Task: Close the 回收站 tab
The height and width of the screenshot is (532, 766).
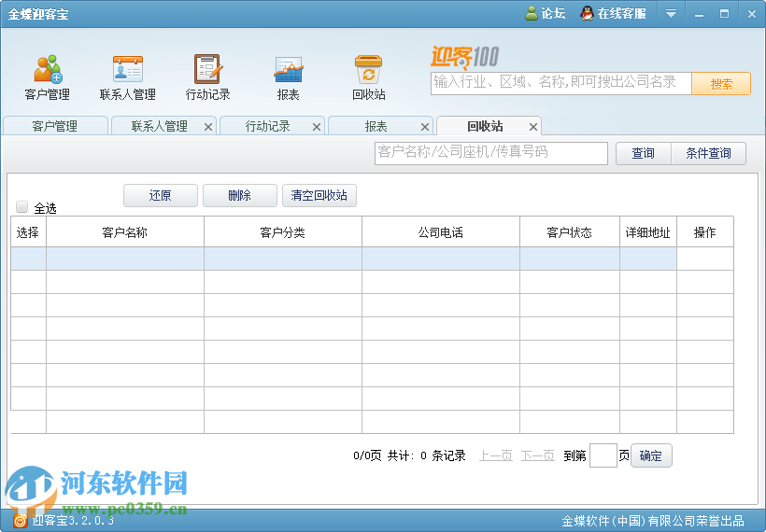Action: coord(533,127)
